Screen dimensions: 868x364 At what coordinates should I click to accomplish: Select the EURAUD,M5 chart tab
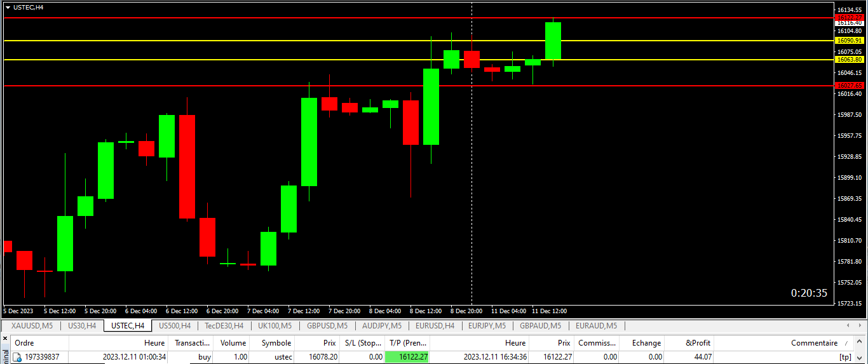coord(596,326)
